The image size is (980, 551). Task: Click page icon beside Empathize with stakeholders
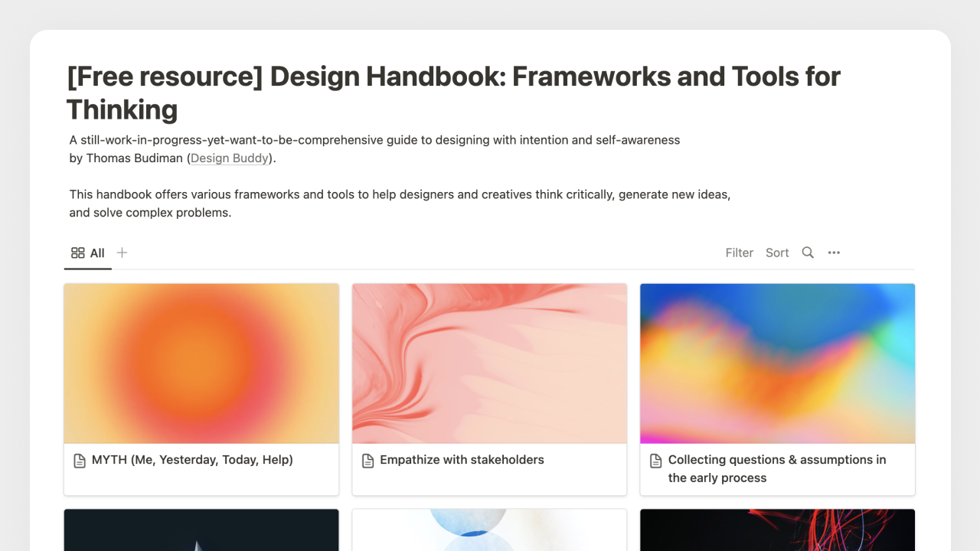[x=367, y=461]
